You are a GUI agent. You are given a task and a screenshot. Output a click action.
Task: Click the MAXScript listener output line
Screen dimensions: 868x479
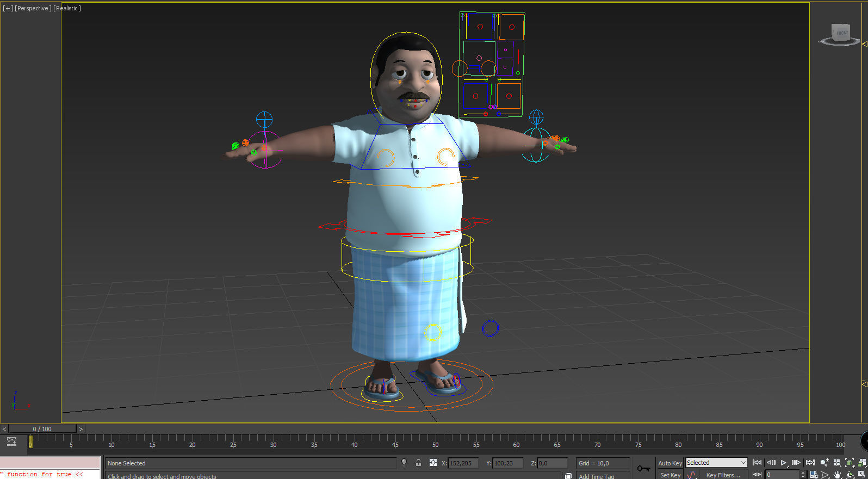[51, 474]
